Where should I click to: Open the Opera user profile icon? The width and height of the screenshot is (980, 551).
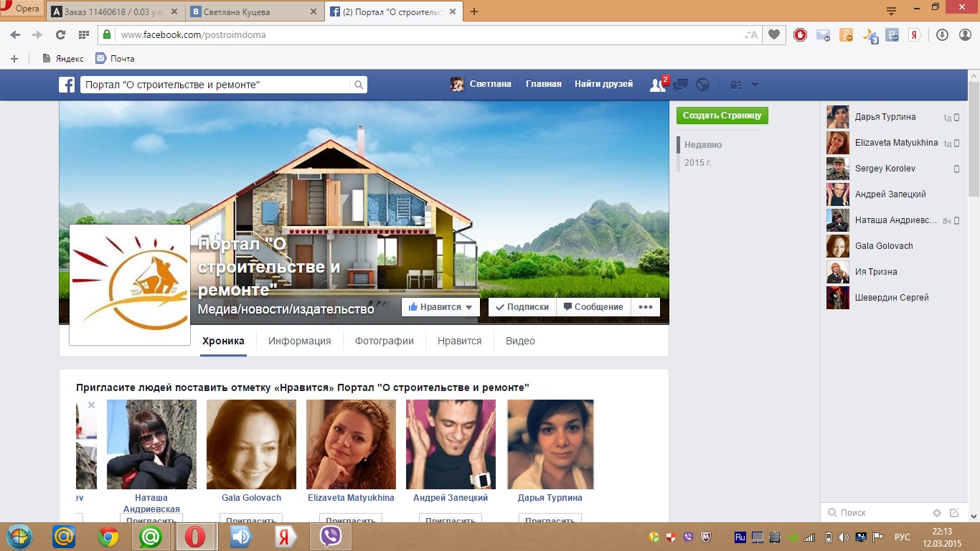coord(963,34)
